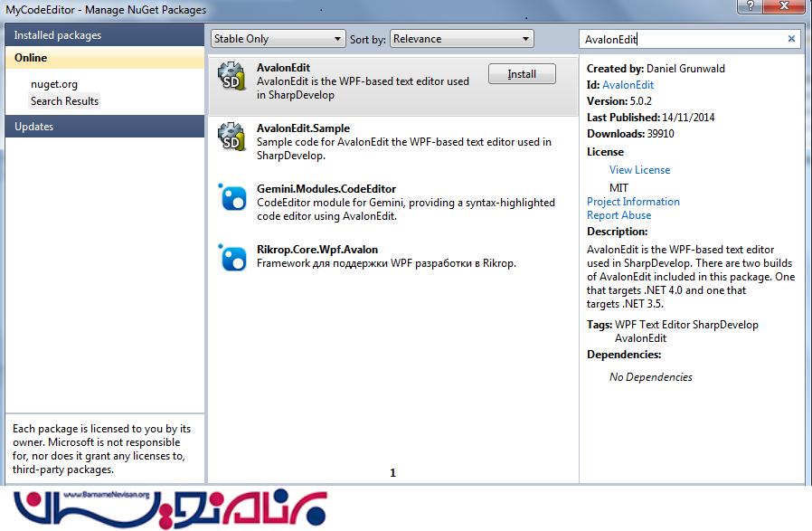Open the View License link
812x531 pixels.
click(639, 170)
